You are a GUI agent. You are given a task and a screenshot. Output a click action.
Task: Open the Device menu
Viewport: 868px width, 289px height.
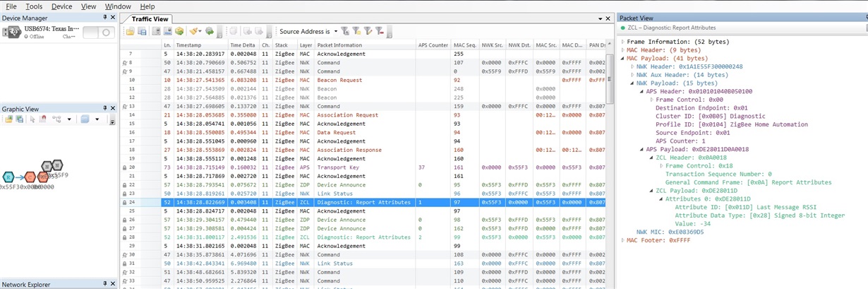pyautogui.click(x=61, y=6)
